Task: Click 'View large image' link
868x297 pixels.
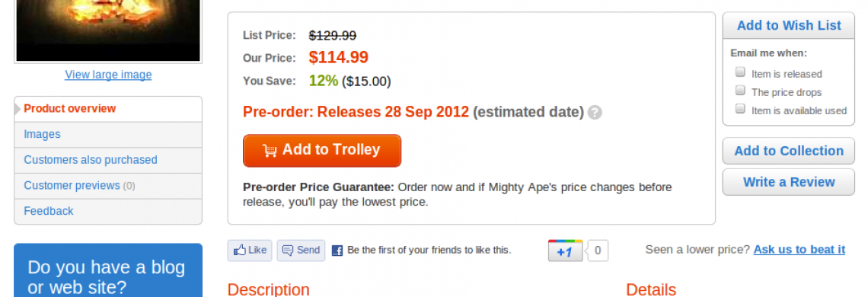Action: click(x=108, y=75)
